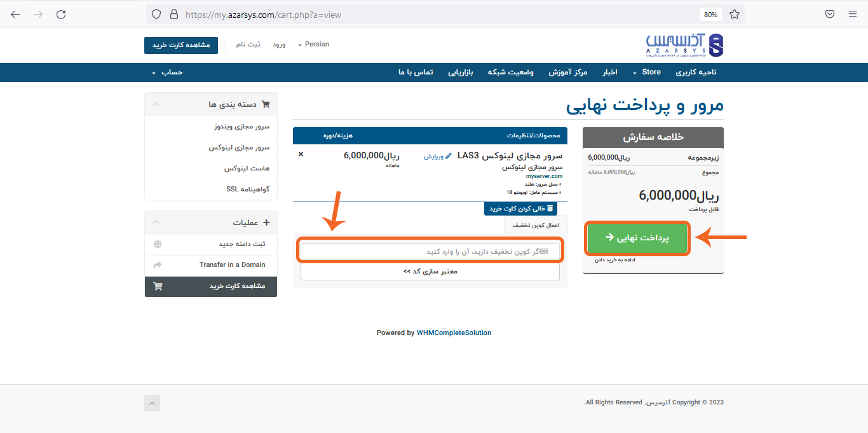This screenshot has width=868, height=433.
Task: Click the plus icon beside عملیات
Action: (266, 223)
